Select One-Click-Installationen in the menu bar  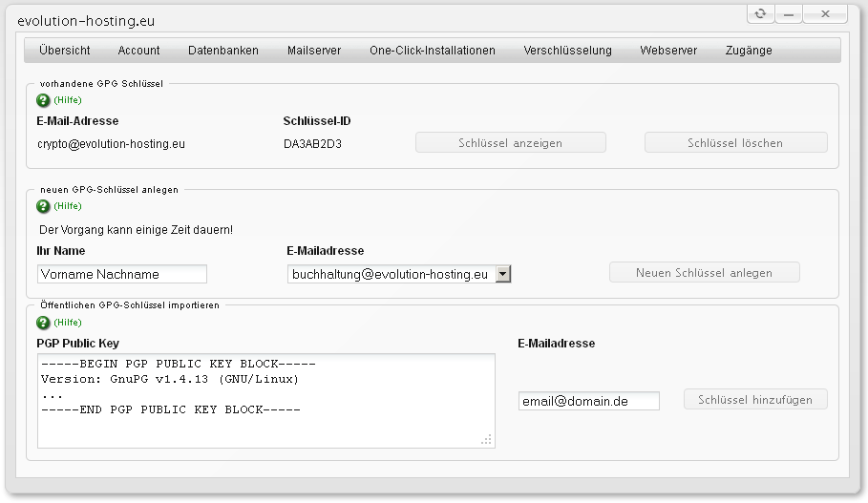pos(433,51)
